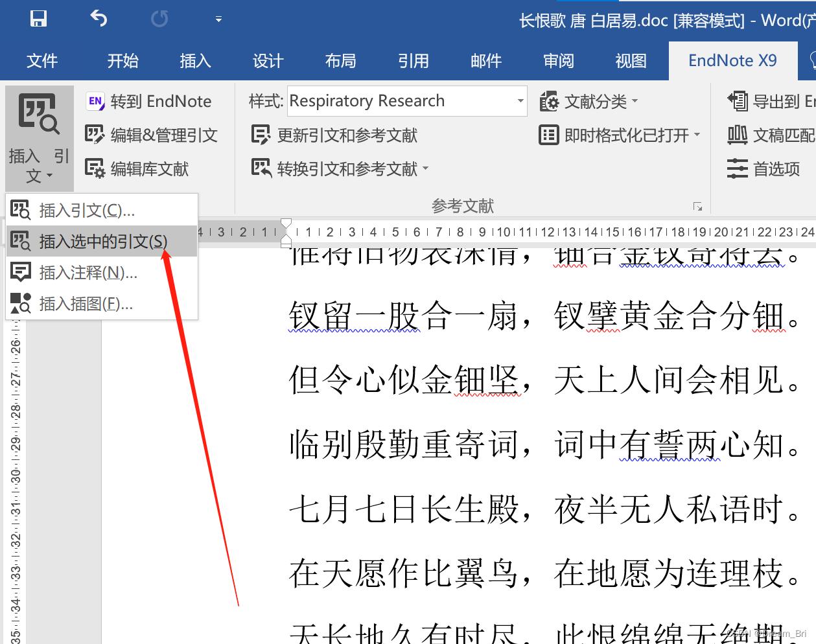Switch to the 审阅 ribbon tab
The width and height of the screenshot is (816, 644).
[x=559, y=61]
